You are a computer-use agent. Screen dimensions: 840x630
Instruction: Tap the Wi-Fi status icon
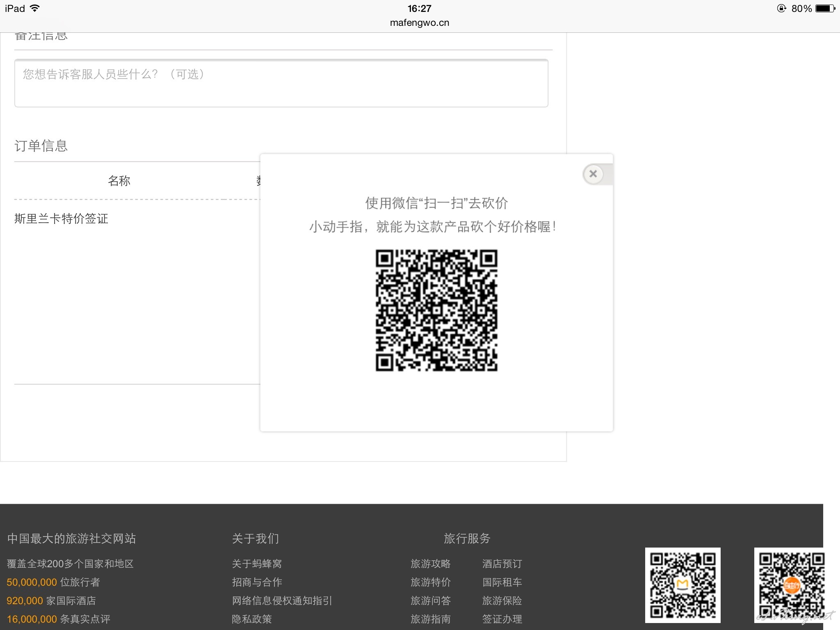(x=35, y=8)
